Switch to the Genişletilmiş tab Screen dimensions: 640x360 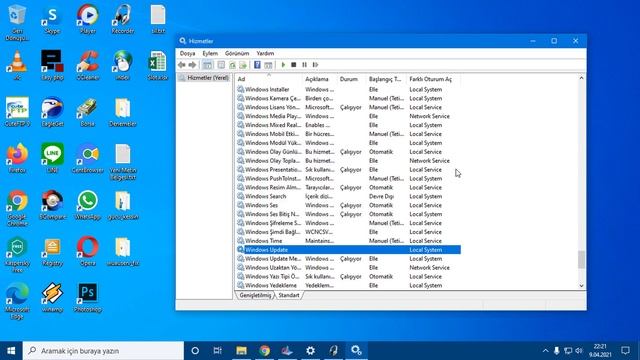pos(255,295)
